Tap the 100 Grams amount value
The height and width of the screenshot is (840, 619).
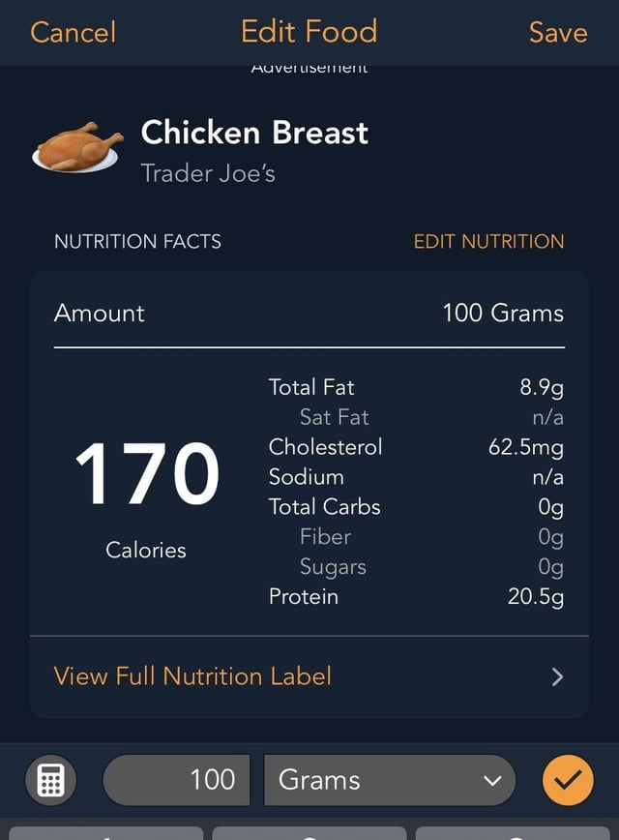pyautogui.click(x=503, y=313)
